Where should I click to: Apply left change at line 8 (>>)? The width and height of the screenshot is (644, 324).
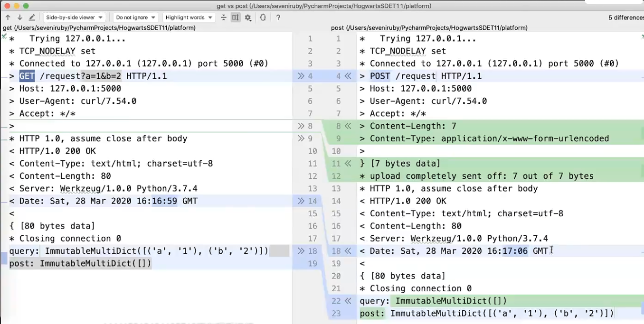tap(301, 126)
